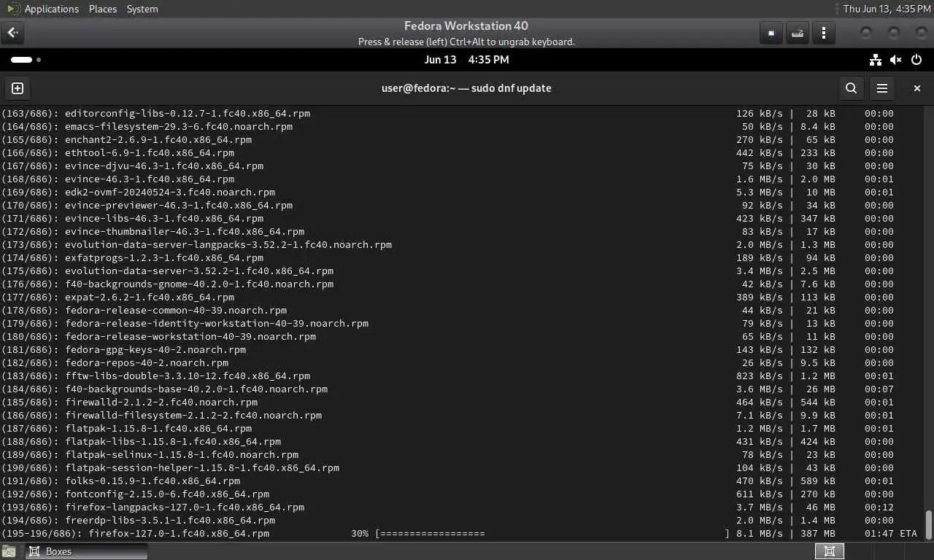Image resolution: width=934 pixels, height=560 pixels.
Task: Click the ethtool-6.9-1 package line
Action: [447, 153]
